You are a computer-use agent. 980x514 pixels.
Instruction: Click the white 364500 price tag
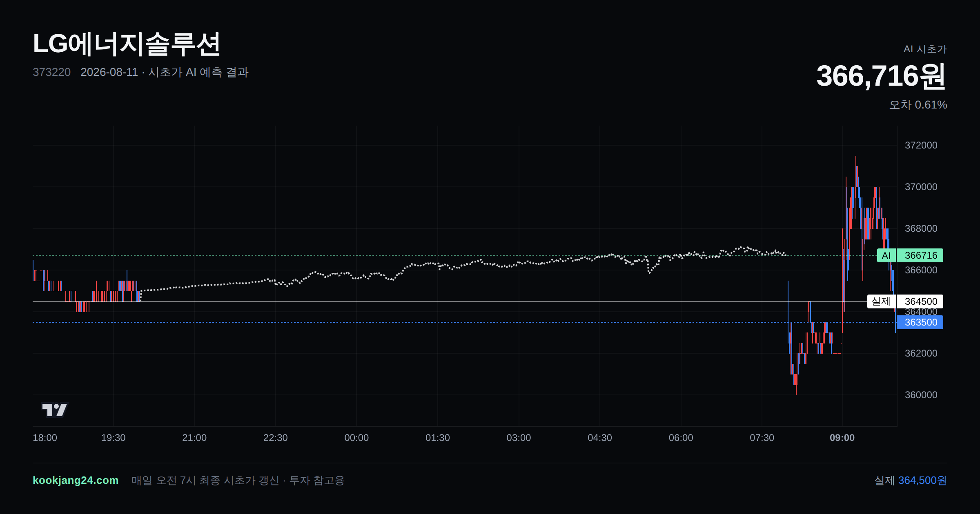point(920,301)
